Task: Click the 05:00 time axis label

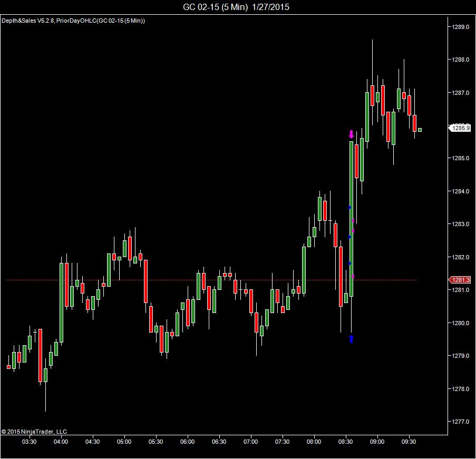Action: tap(124, 442)
